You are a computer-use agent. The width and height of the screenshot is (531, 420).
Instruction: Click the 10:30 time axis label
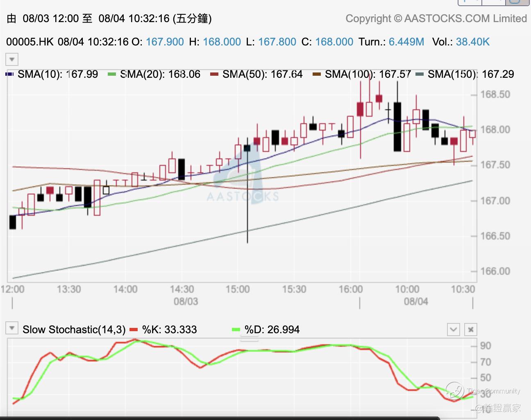point(463,289)
